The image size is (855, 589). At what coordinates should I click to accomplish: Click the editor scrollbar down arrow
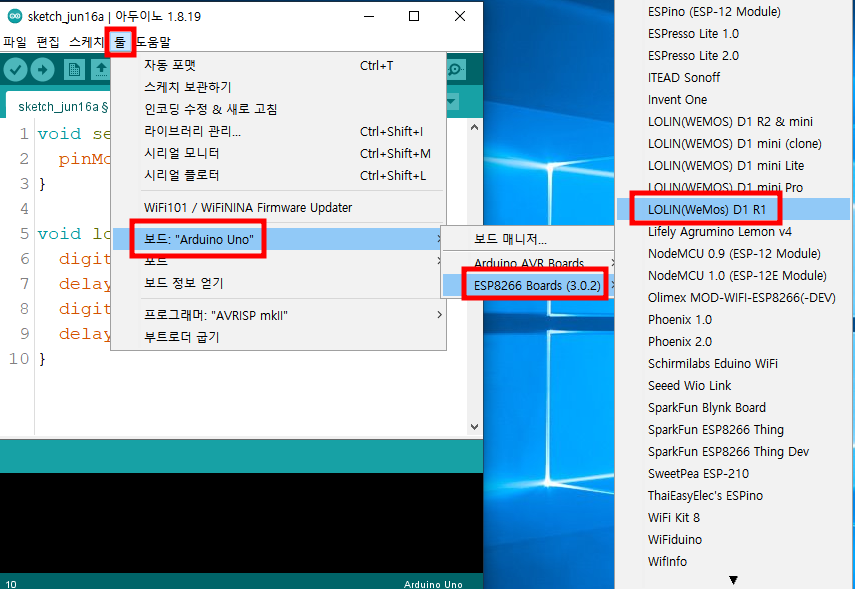pos(474,426)
